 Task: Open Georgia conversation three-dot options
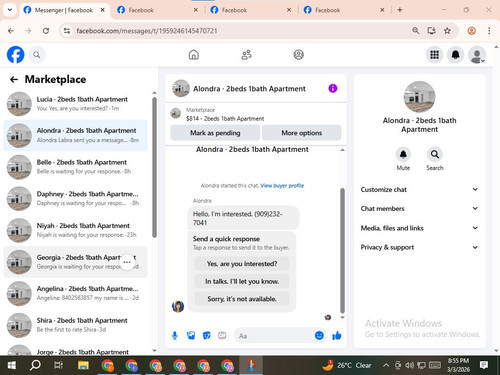127,262
